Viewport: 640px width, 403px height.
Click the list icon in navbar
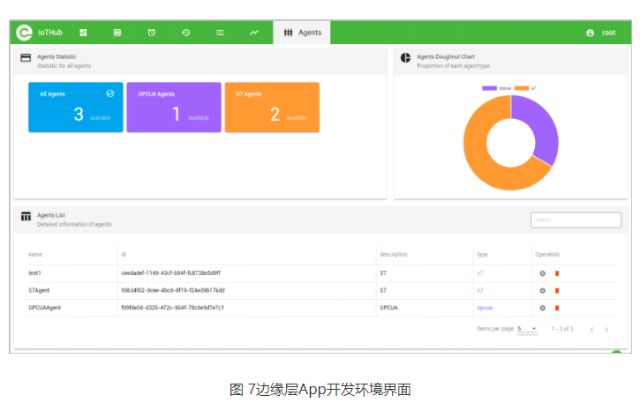[x=220, y=33]
